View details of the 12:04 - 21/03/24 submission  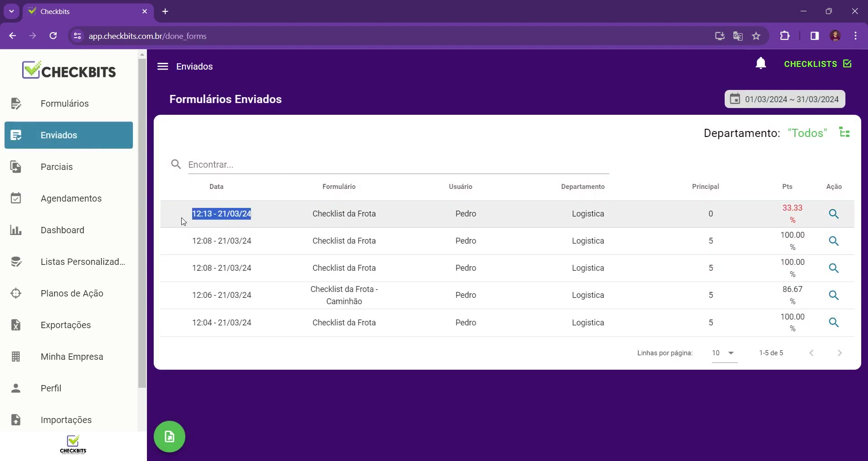point(834,323)
